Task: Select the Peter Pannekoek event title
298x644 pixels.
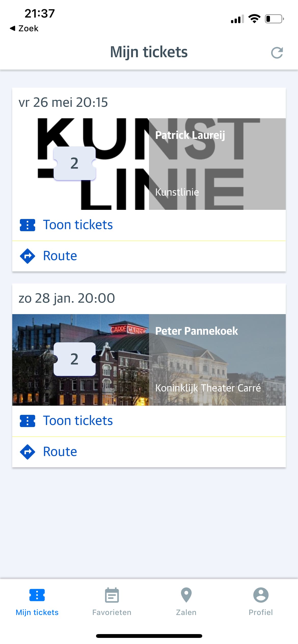Action: (x=196, y=331)
